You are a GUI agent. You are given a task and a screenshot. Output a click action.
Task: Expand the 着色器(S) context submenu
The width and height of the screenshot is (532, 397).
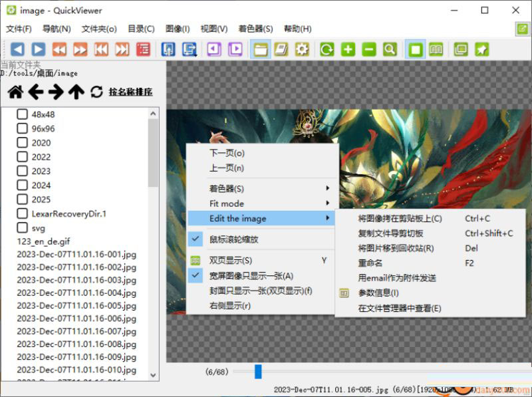tap(261, 188)
